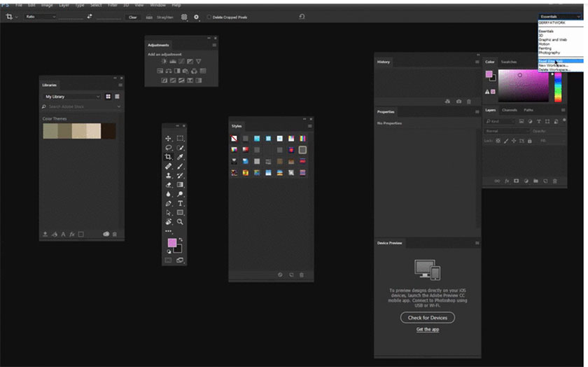Choose the Type tool
The image size is (588, 367).
(x=181, y=203)
